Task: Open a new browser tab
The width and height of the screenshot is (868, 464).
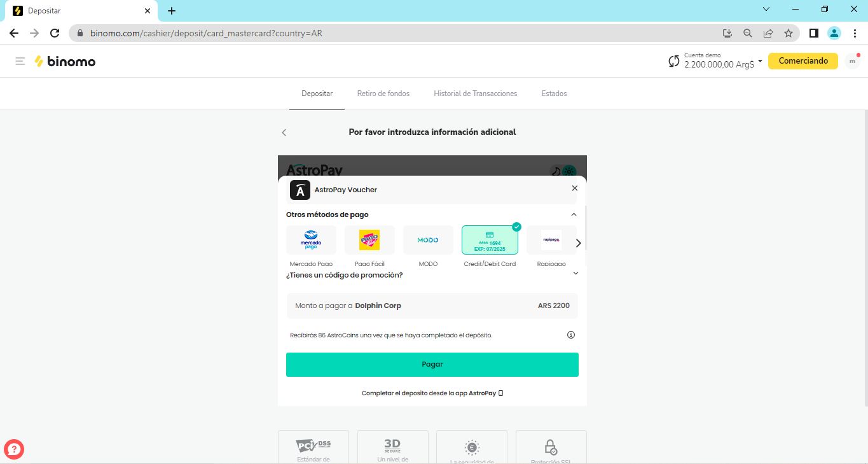Action: click(x=172, y=11)
